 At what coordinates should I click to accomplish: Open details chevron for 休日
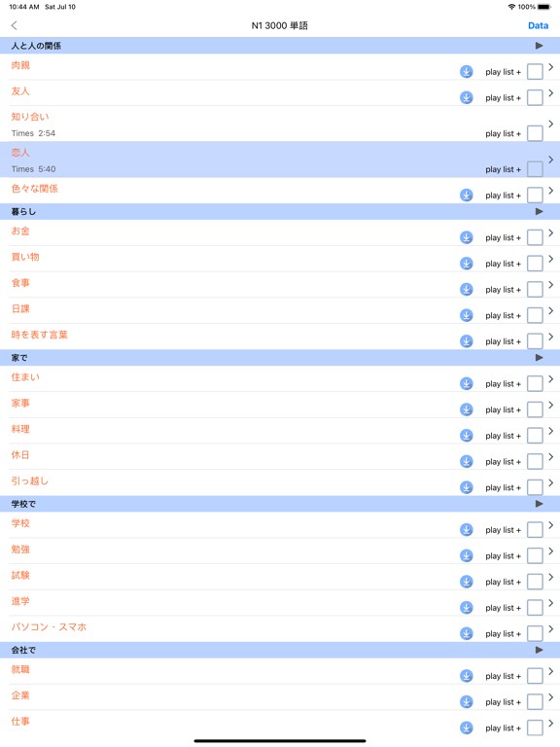tap(551, 457)
